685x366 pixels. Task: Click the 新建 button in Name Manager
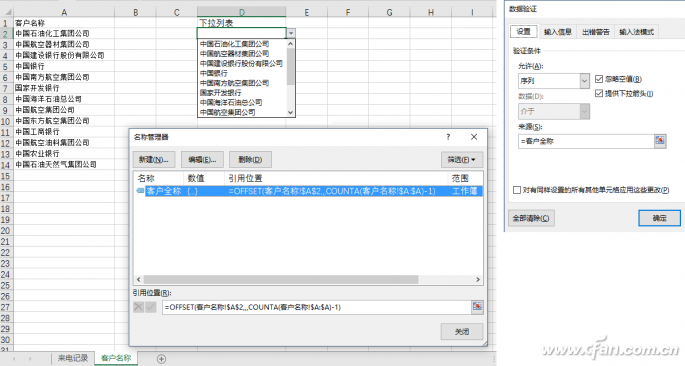(x=154, y=160)
